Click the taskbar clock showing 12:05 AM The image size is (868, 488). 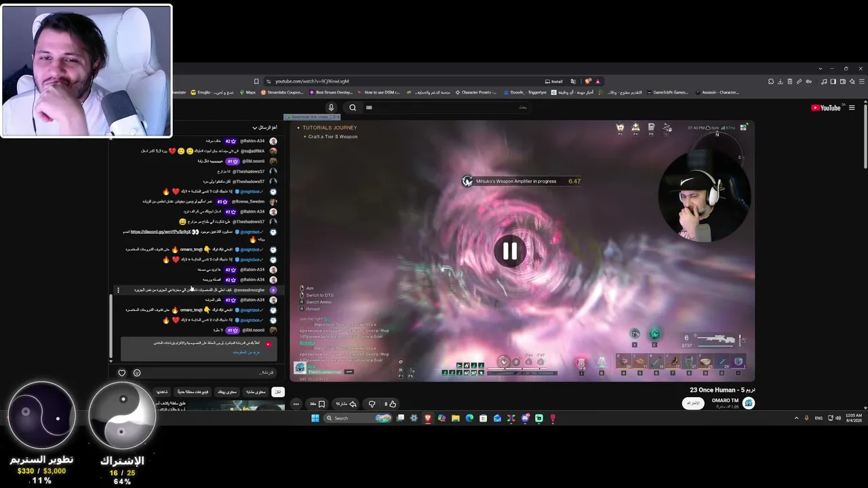coord(853,418)
